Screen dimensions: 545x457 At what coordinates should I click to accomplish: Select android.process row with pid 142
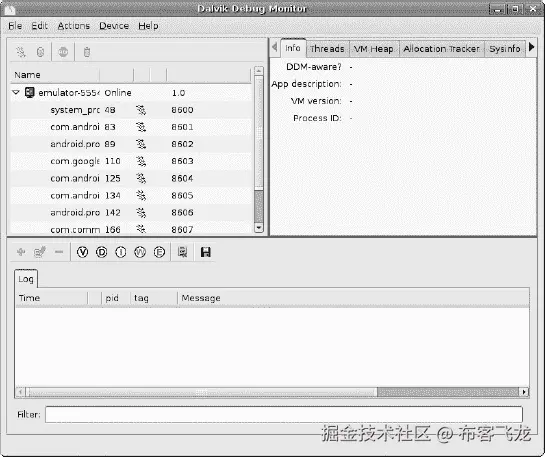click(131, 212)
